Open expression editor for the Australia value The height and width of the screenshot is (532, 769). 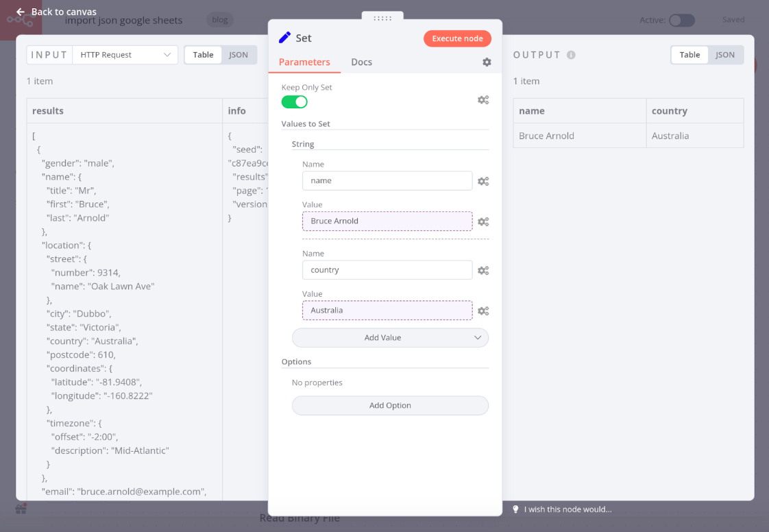483,311
